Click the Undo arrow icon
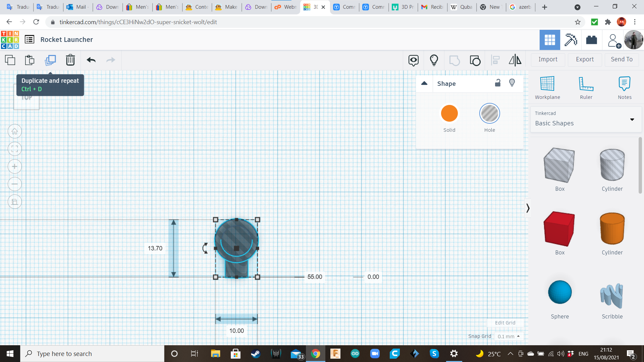 pyautogui.click(x=91, y=60)
